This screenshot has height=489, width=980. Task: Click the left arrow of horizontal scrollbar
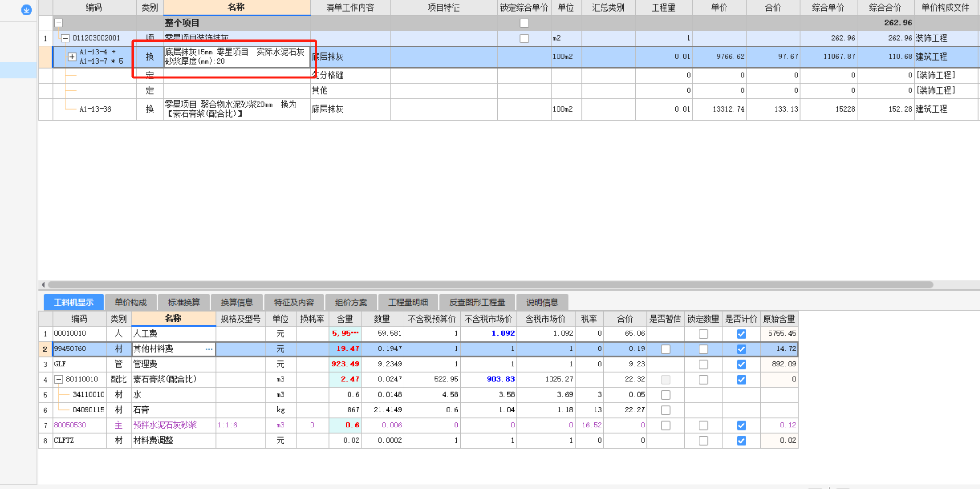pyautogui.click(x=43, y=285)
